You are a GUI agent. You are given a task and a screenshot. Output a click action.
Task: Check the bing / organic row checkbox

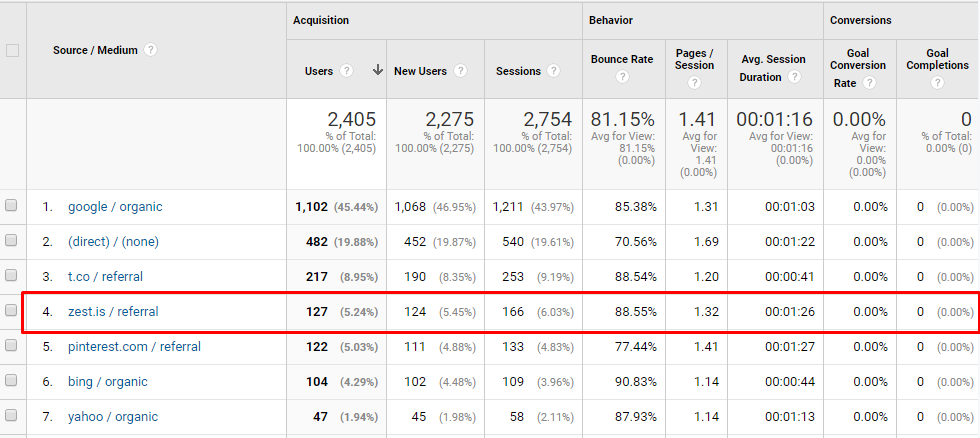11,381
